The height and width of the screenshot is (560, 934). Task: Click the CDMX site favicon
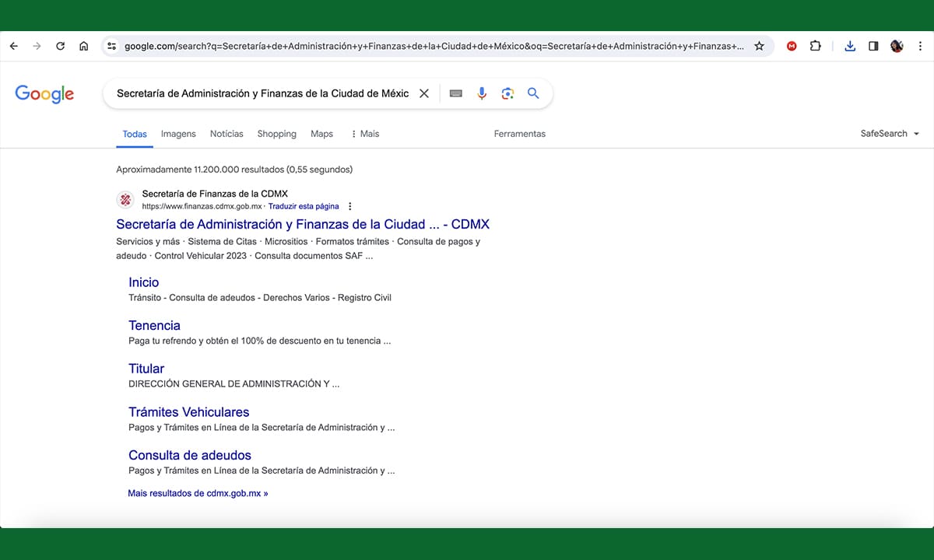point(125,200)
